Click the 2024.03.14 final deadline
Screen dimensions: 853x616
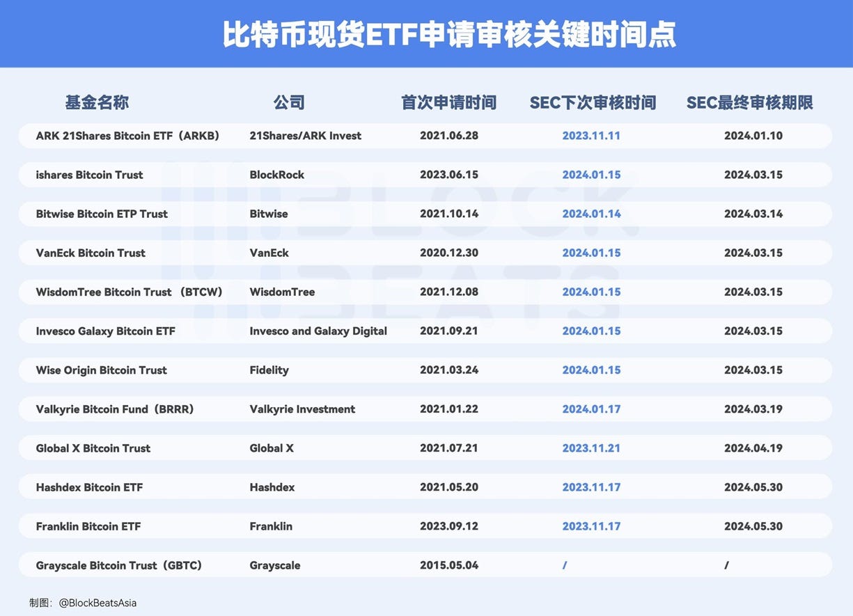[x=753, y=214]
